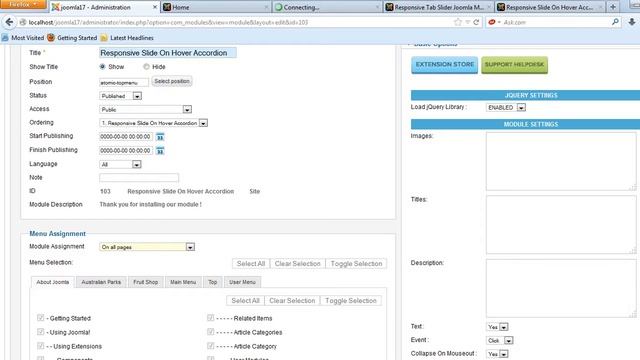Toggle the Getting Started checkbox
Viewport: 640px width, 360px height.
click(40, 318)
